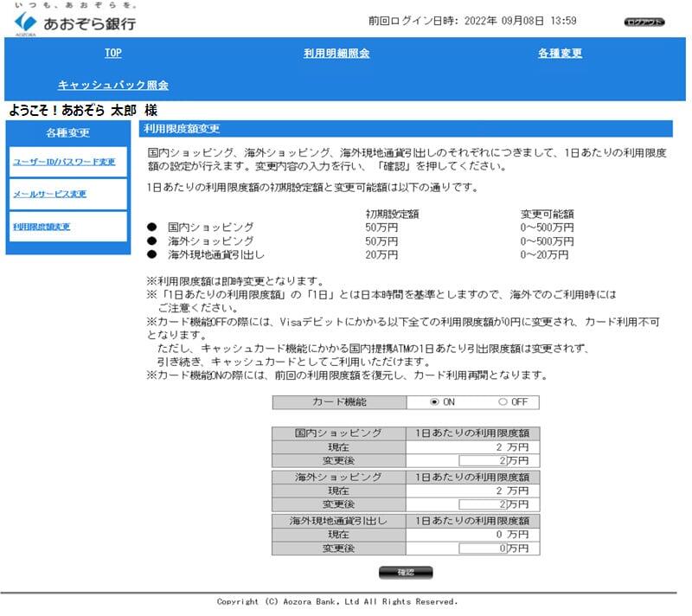Open ユーザーID/パスワード変更 sidebar link

[64, 162]
